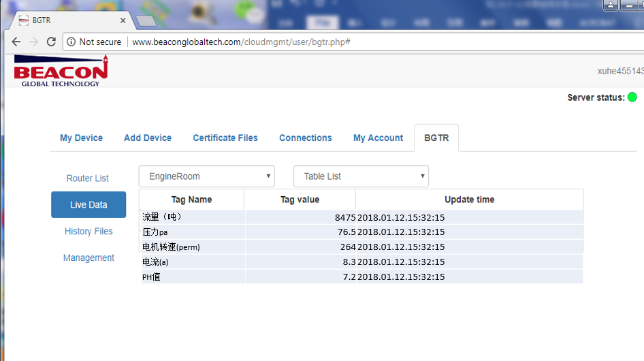The height and width of the screenshot is (361, 644).
Task: Open History Files from the sidebar
Action: [x=88, y=232]
